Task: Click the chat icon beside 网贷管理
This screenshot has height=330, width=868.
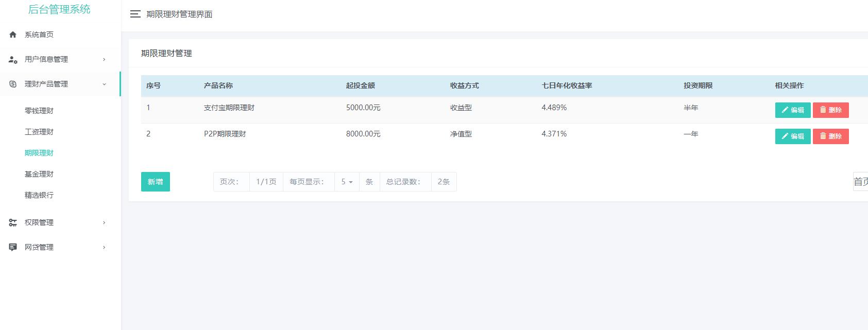Action: (x=13, y=247)
